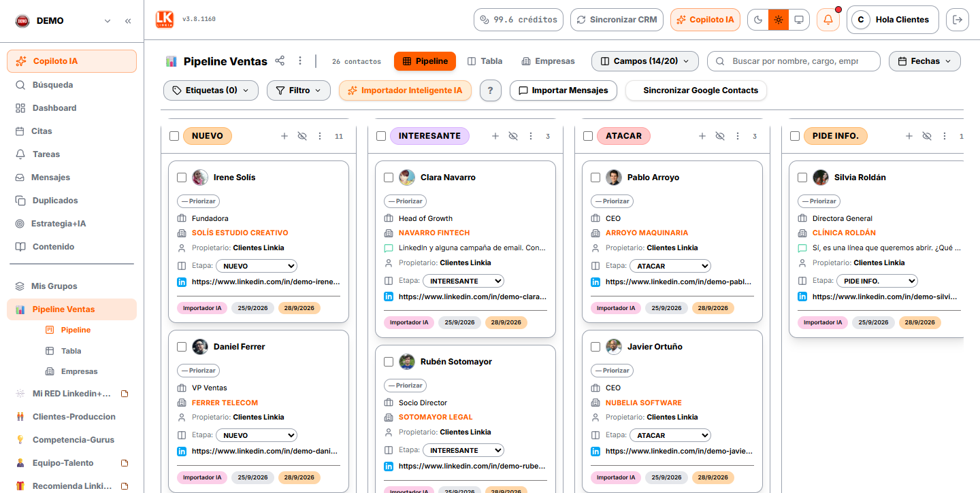Click the LK Linkia logo
980x493 pixels.
coord(165,19)
